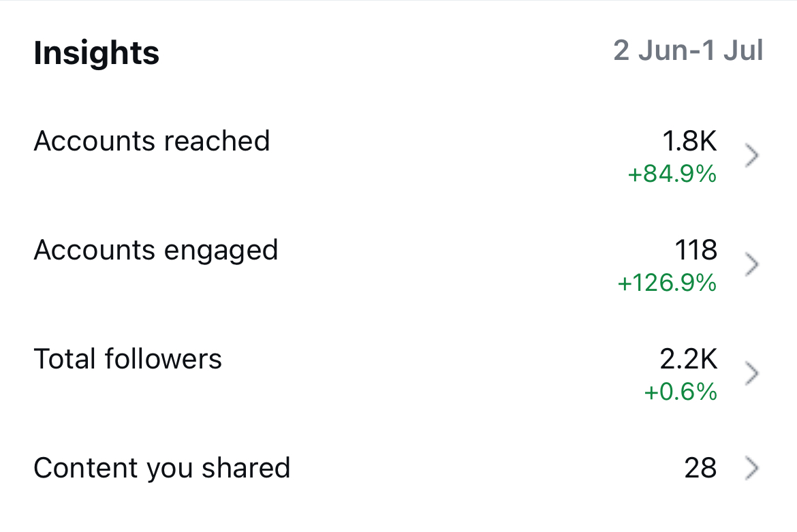Tap the 28 content shared count
The height and width of the screenshot is (532, 797).
pyautogui.click(x=700, y=469)
